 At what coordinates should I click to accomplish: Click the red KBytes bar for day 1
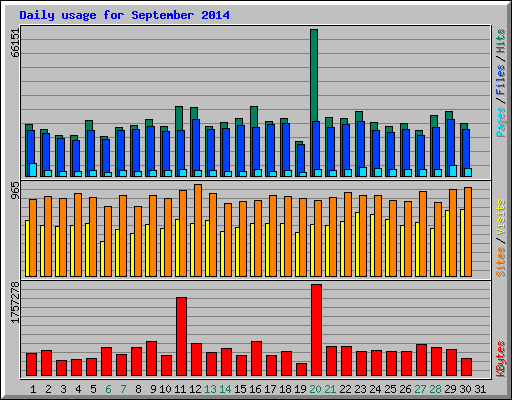click(31, 364)
